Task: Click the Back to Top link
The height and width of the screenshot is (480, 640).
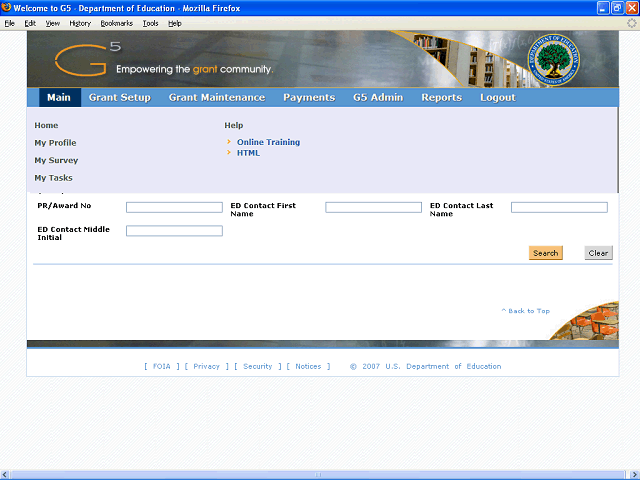Action: pos(526,311)
